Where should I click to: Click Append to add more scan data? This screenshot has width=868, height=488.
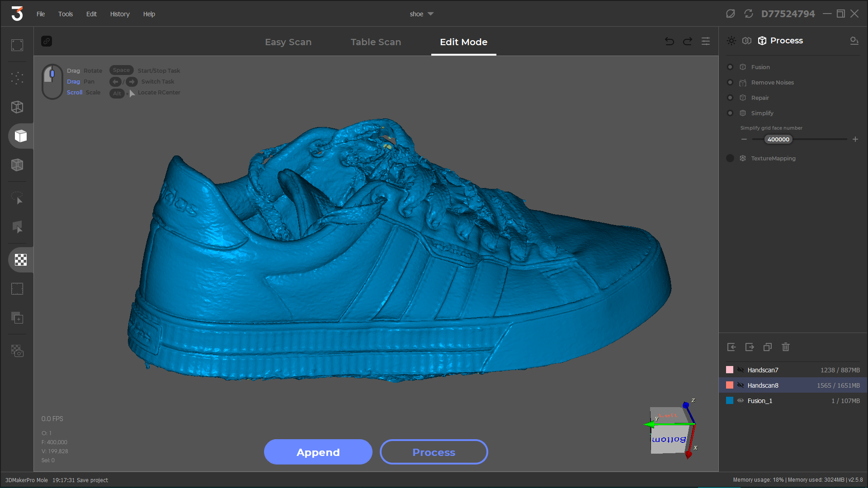click(x=318, y=452)
